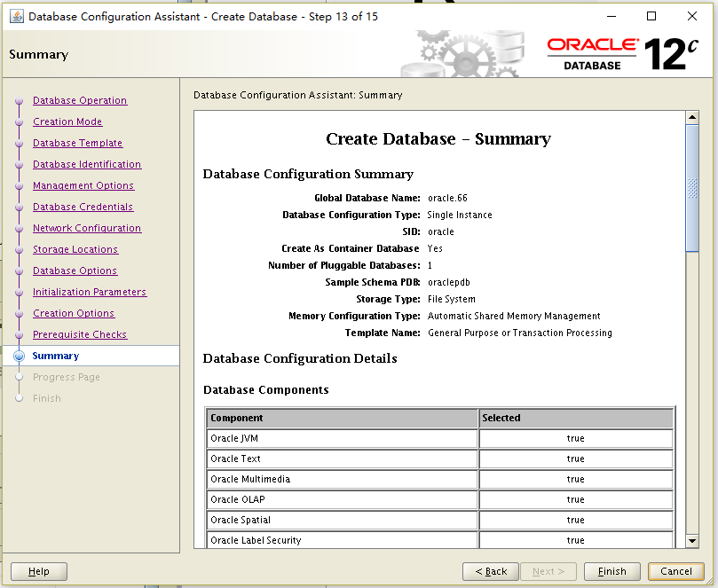Viewport: 718px width, 588px height.
Task: Click the Java application icon in title bar
Action: (x=17, y=17)
